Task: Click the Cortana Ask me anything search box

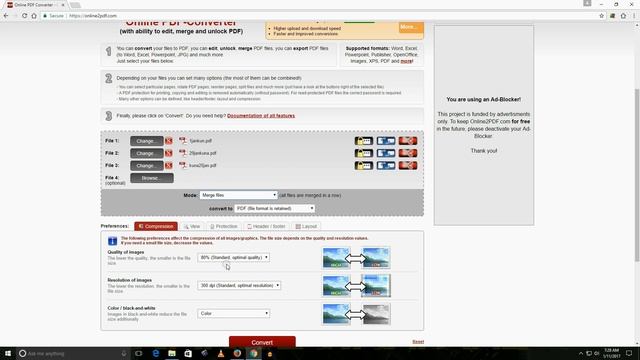Action: click(73, 353)
